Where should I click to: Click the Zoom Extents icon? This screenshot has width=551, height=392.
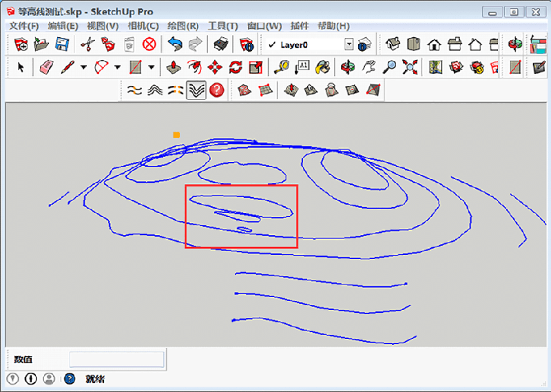coord(410,67)
